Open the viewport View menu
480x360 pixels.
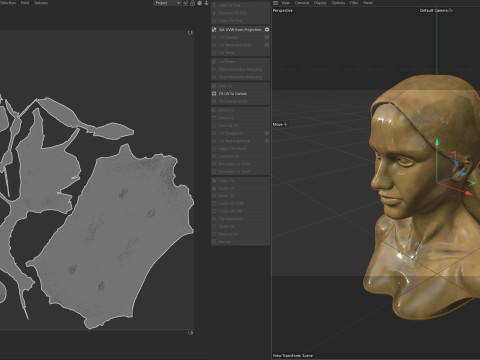pyautogui.click(x=286, y=3)
